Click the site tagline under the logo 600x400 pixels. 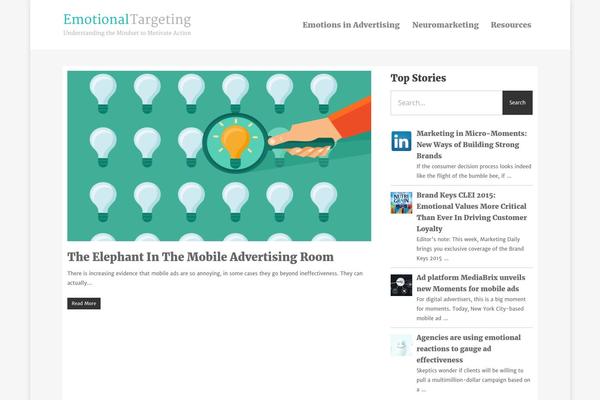click(x=126, y=34)
